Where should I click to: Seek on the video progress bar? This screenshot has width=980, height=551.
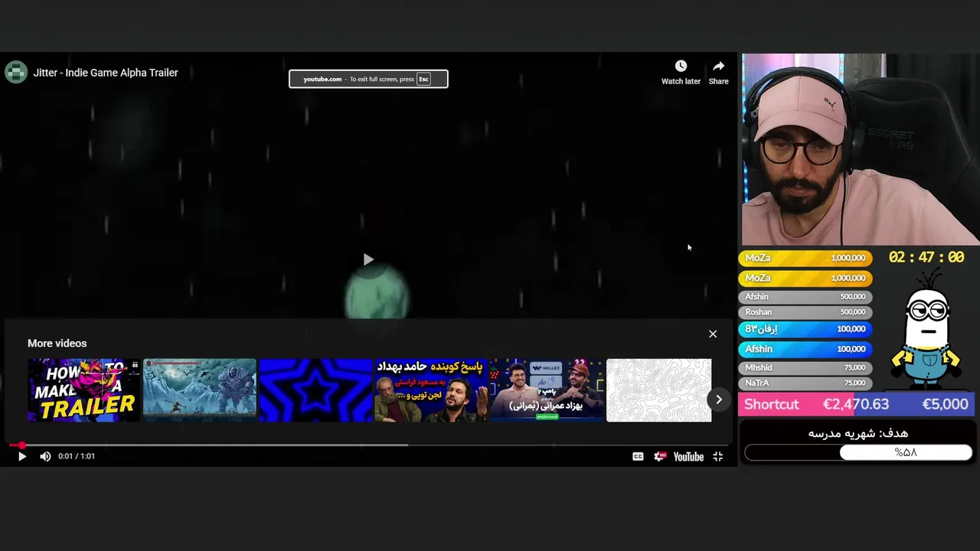point(368,445)
